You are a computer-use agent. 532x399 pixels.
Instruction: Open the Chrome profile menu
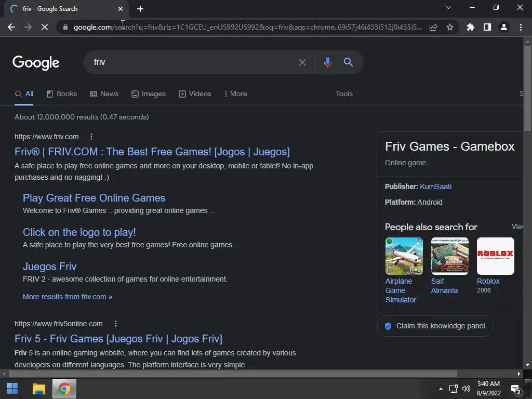(x=504, y=27)
